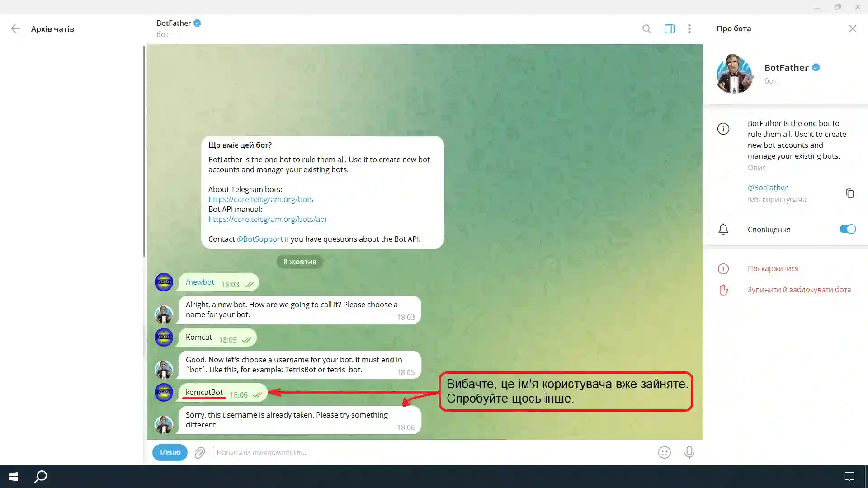Toggle the side info panel
The width and height of the screenshot is (868, 488).
tap(669, 29)
